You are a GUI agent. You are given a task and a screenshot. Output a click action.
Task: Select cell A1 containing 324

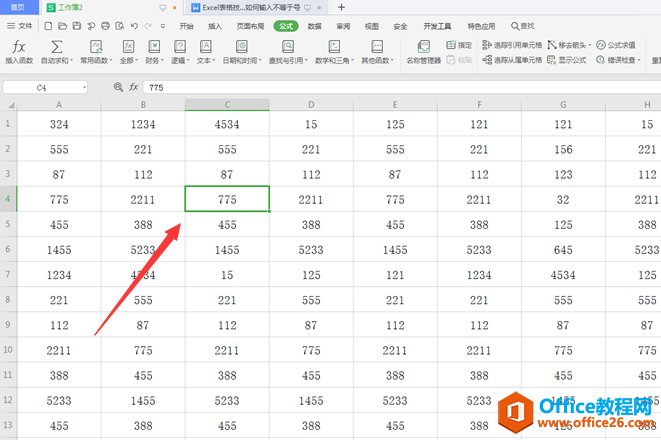59,124
